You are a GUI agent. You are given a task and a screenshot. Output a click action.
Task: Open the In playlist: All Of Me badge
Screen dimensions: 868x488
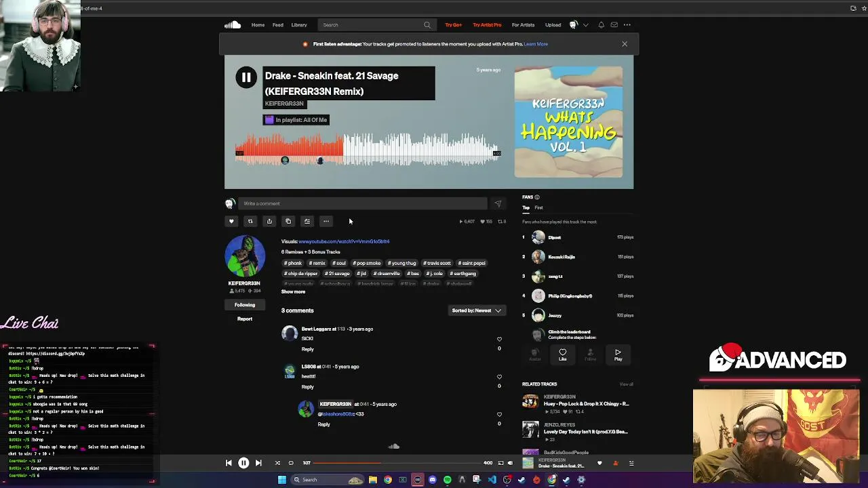pos(296,120)
